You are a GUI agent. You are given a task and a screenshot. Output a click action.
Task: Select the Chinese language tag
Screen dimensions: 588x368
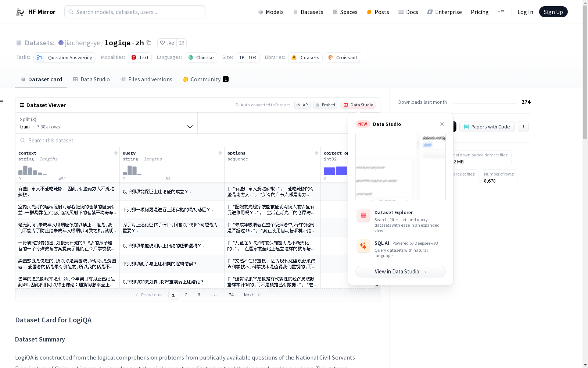pyautogui.click(x=201, y=57)
